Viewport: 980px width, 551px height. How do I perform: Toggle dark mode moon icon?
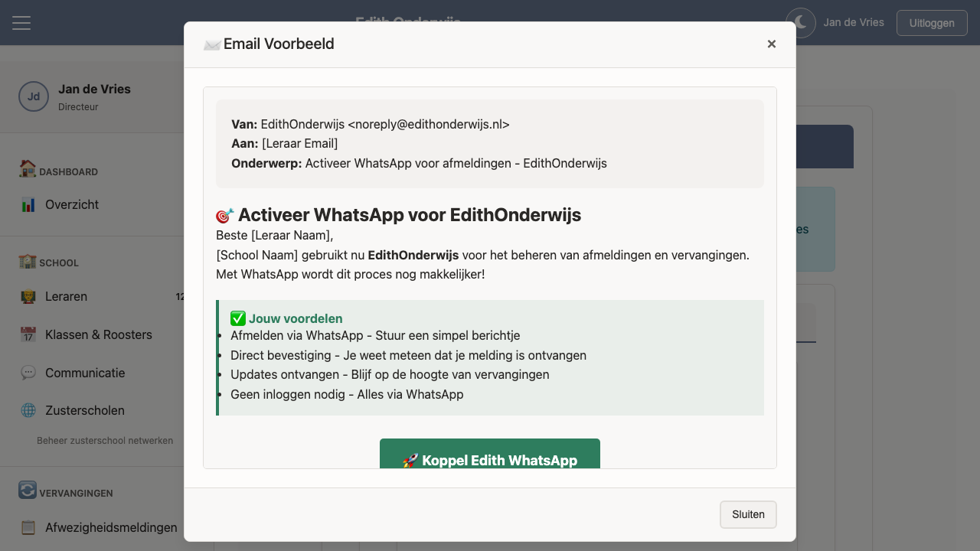(x=801, y=22)
